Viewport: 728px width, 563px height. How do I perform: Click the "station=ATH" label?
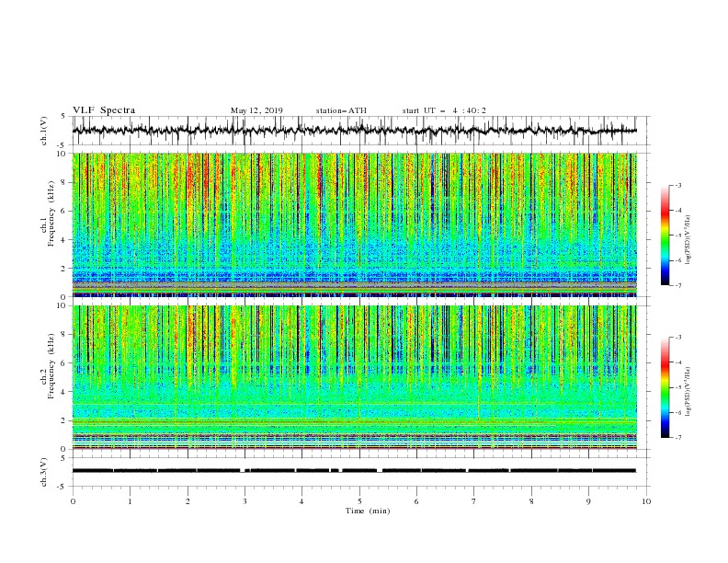point(341,110)
